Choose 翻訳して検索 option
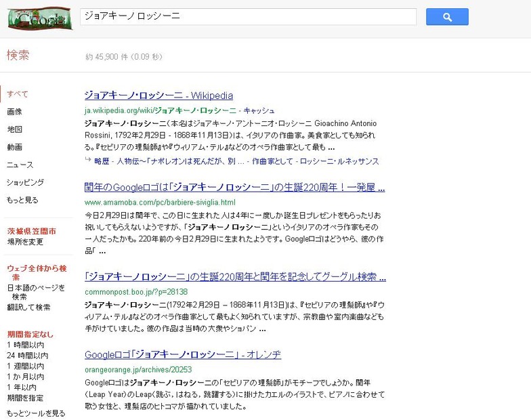This screenshot has width=531, height=420. (x=28, y=308)
